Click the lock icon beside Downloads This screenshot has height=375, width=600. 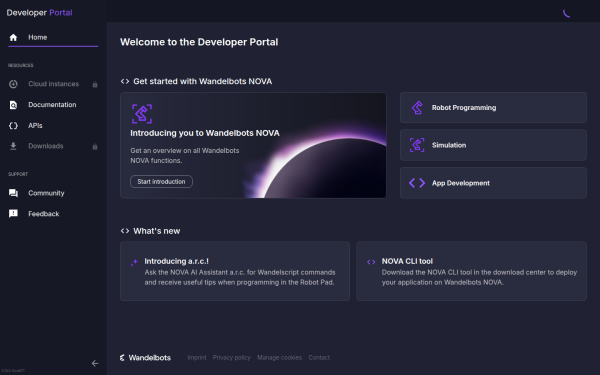(95, 147)
